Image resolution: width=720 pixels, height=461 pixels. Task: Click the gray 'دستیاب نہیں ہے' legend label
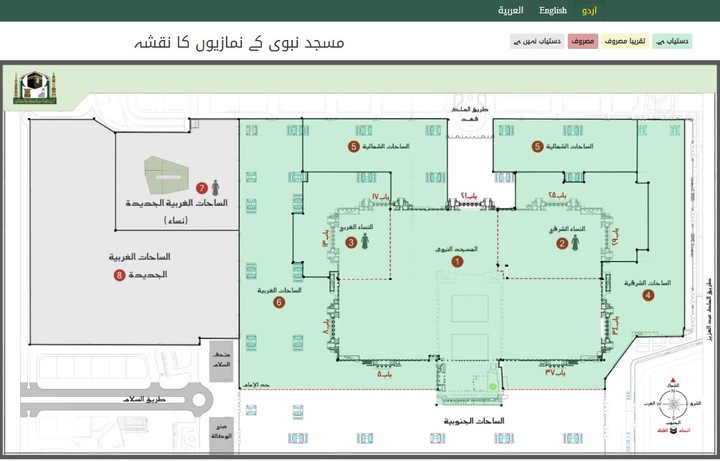click(537, 41)
